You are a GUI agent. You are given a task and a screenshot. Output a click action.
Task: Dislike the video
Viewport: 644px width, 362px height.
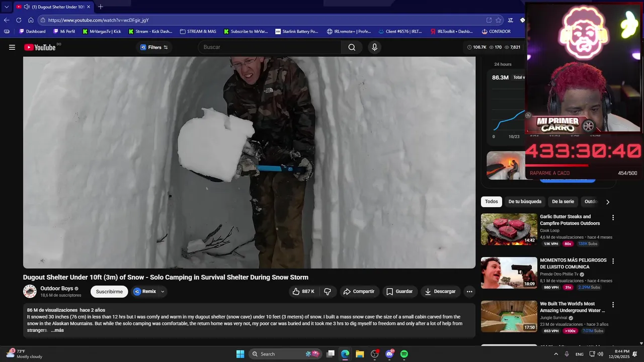[x=328, y=292]
